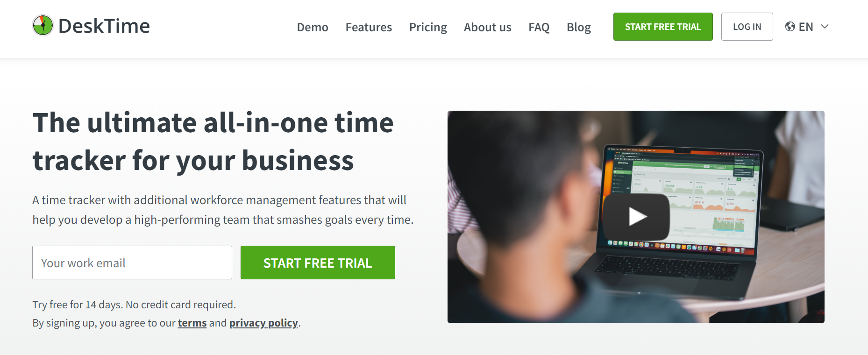Click the DeskTime wordmark text
Image resolution: width=868 pixels, height=355 pixels.
pos(104,26)
